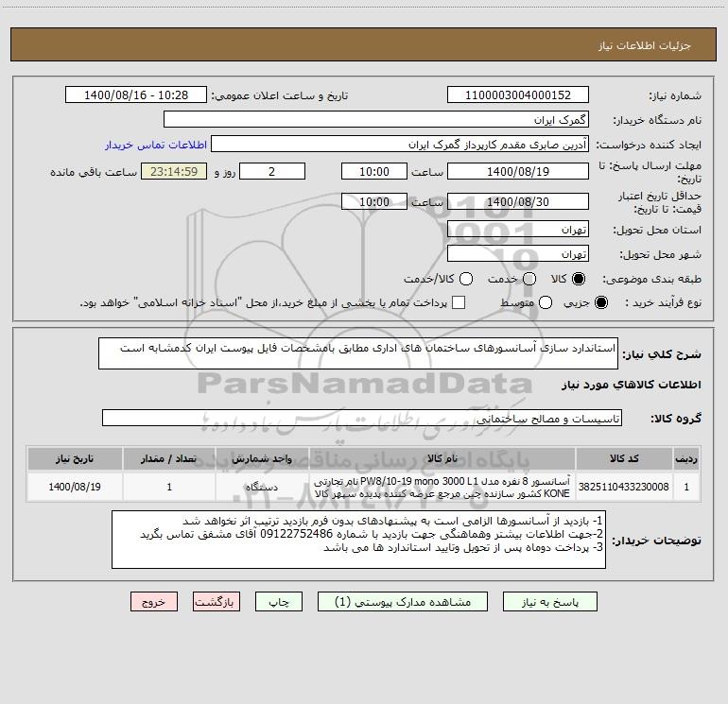Select the جزیی purchase type radio
The height and width of the screenshot is (704, 728).
(x=601, y=302)
